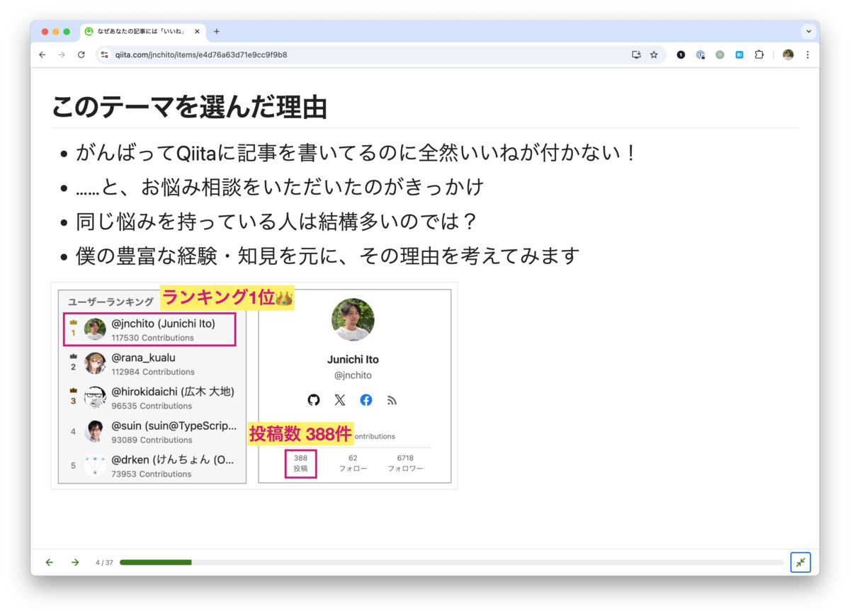Click the slide progress bar
The image size is (850, 616).
click(x=452, y=562)
